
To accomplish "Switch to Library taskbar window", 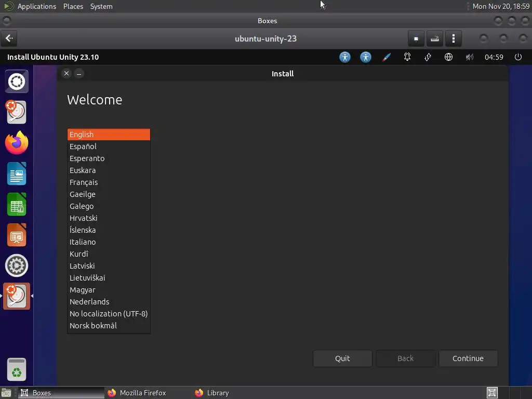I will click(235, 393).
